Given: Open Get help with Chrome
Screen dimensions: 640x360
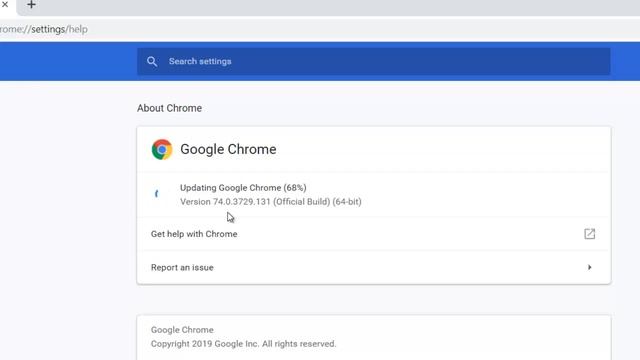Looking at the screenshot, I should [373, 234].
